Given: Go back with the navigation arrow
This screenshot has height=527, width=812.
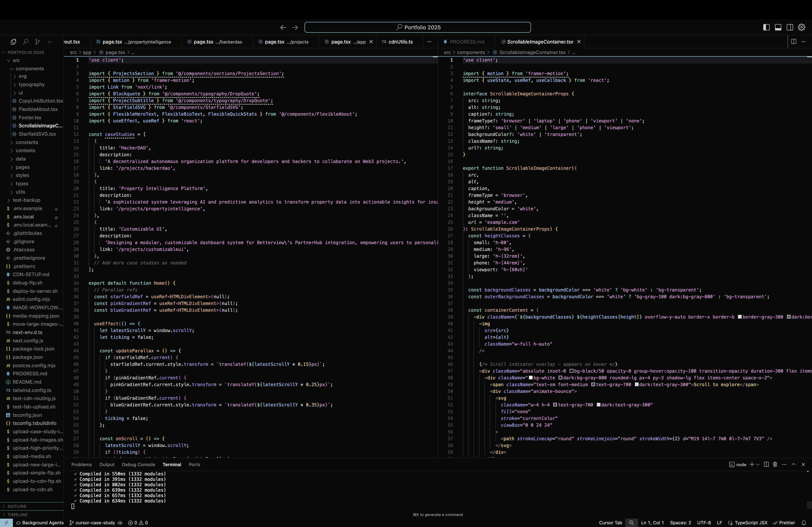Looking at the screenshot, I should point(283,27).
